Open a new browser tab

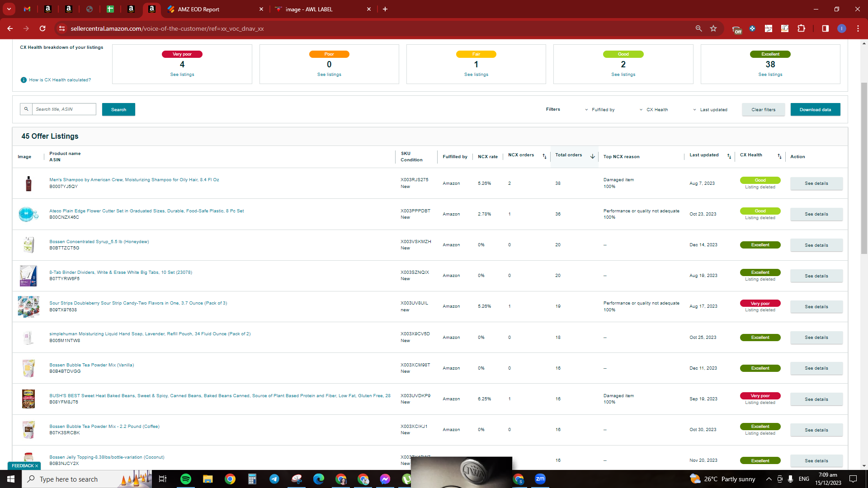385,9
